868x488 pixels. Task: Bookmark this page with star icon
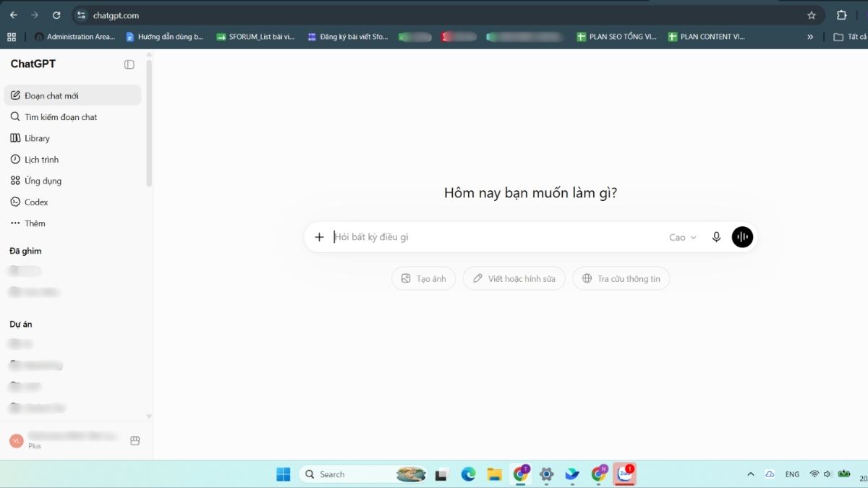click(812, 15)
